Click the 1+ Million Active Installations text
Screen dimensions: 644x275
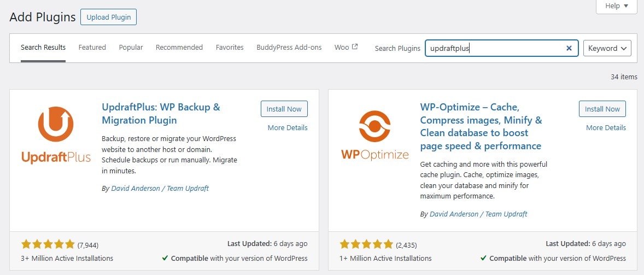pos(385,258)
